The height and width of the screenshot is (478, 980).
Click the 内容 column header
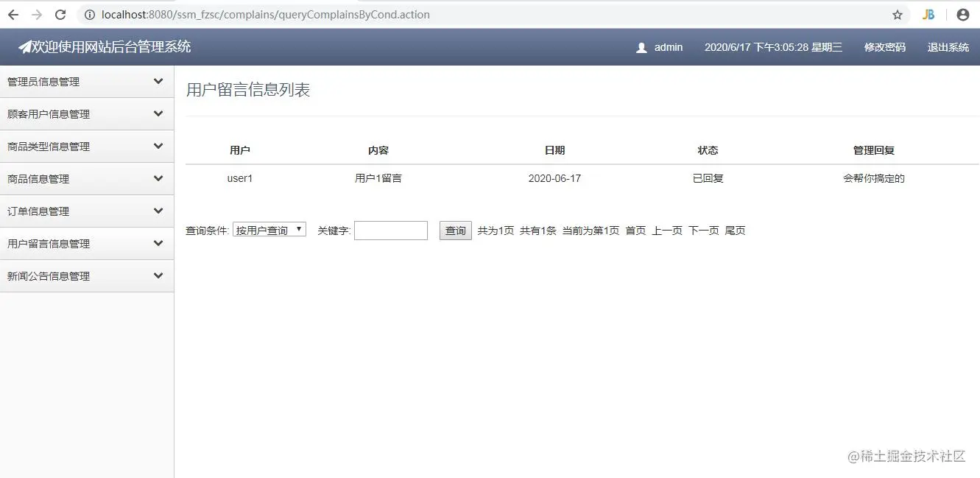(378, 150)
